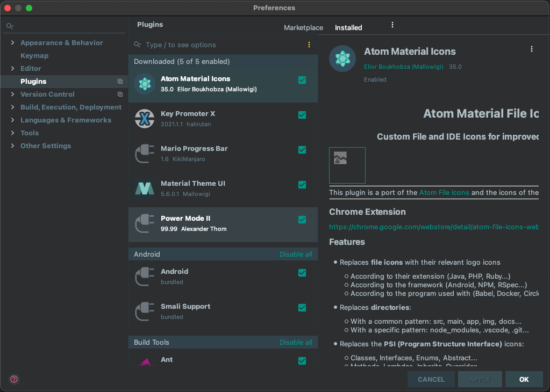Click the Ant plugin icon
Viewport: 550px width, 392px height.
tap(146, 362)
